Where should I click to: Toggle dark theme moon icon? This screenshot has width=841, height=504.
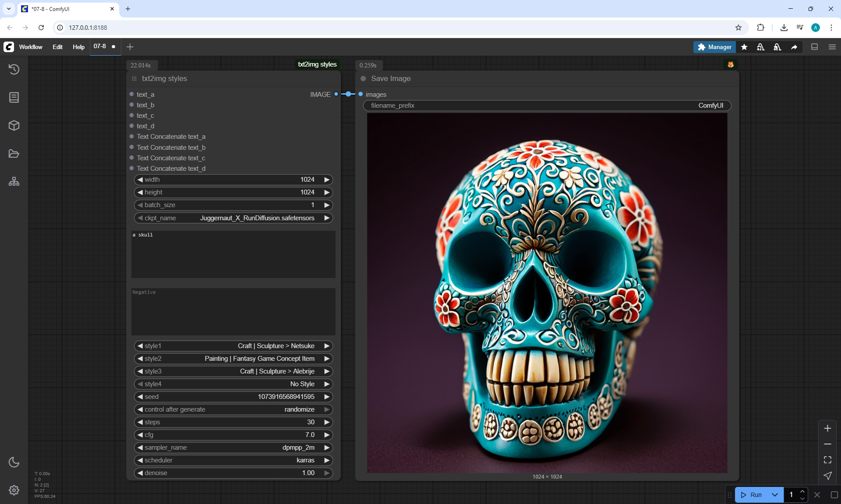(x=14, y=462)
